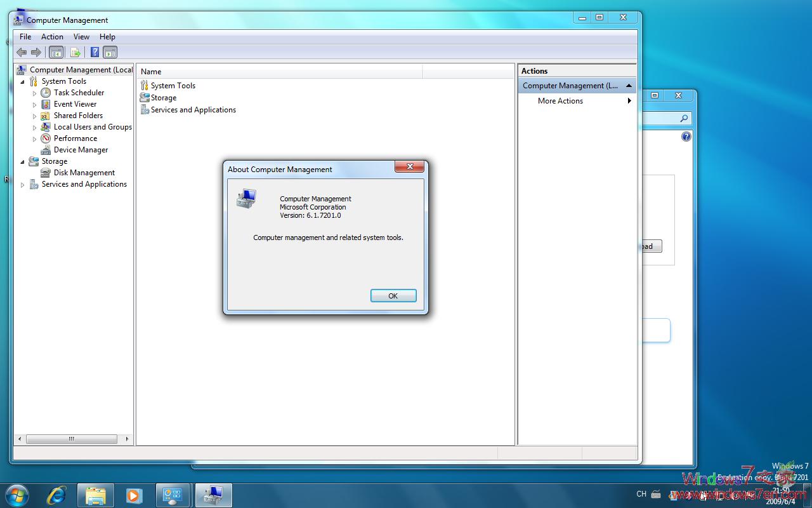The image size is (812, 508).
Task: Click the taskbar clock showing 21:50
Action: tap(781, 491)
